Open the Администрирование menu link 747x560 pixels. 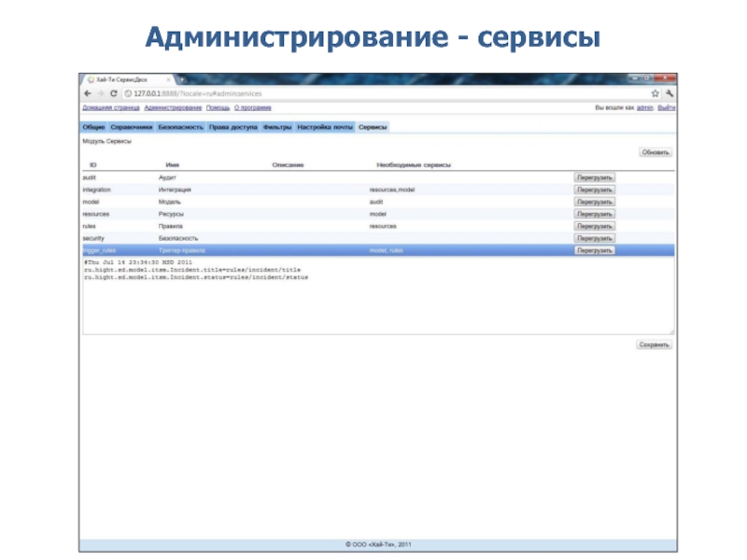click(173, 108)
